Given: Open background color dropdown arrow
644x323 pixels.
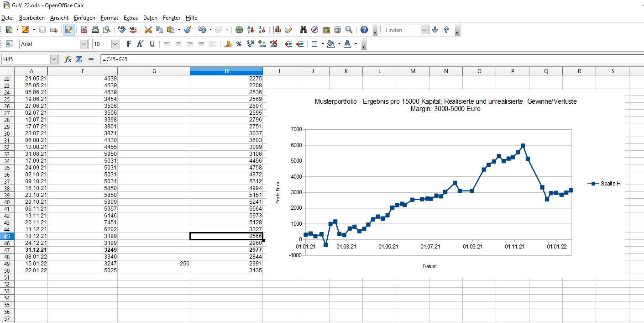Looking at the screenshot, I should [x=338, y=44].
